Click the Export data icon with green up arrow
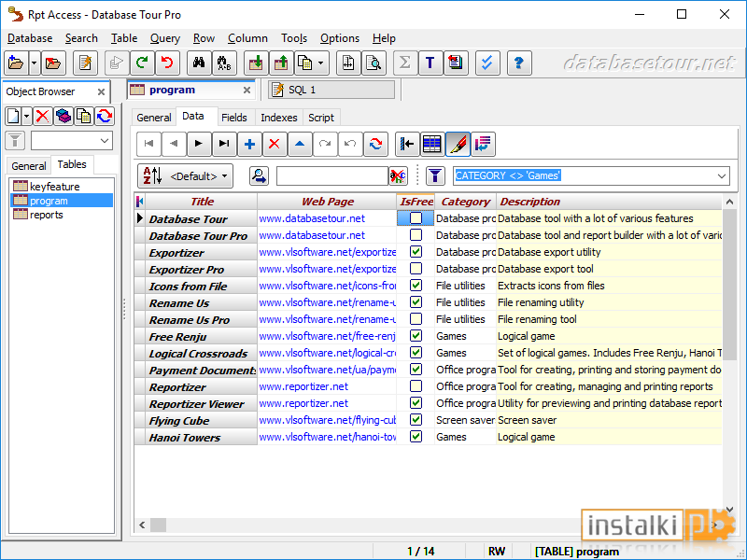 point(282,63)
